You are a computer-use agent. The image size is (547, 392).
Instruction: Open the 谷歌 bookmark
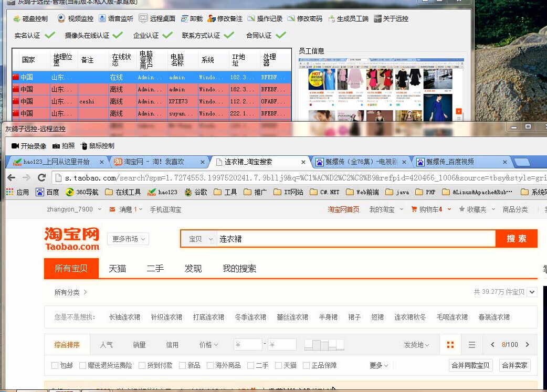(x=196, y=192)
